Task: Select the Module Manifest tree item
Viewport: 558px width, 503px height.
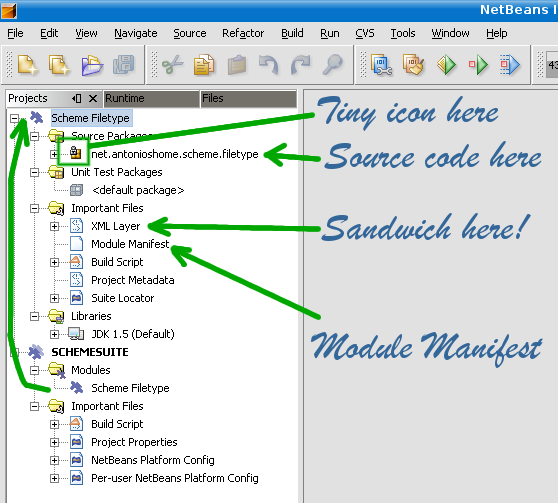Action: tap(130, 244)
